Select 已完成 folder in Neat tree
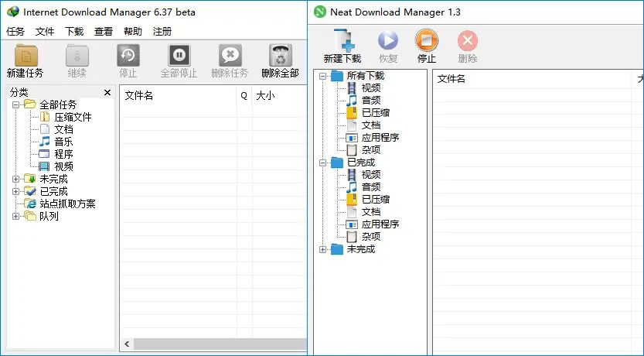This screenshot has width=644, height=356. (x=361, y=163)
